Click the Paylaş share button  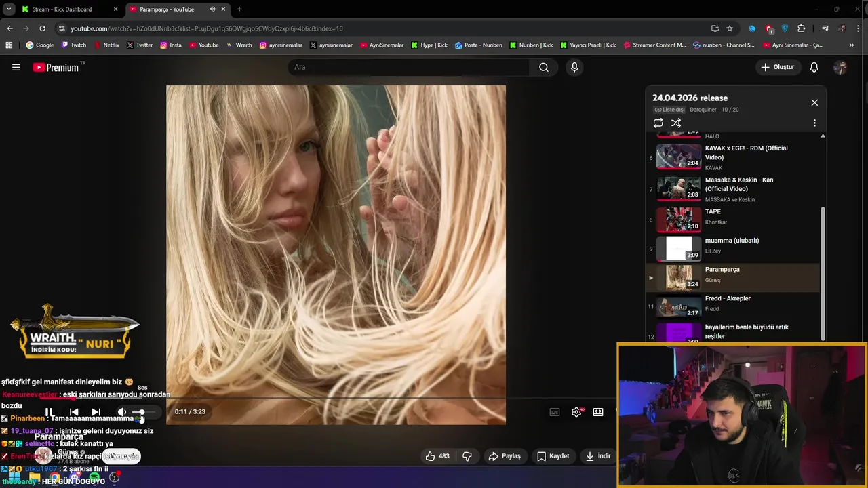coord(505,456)
